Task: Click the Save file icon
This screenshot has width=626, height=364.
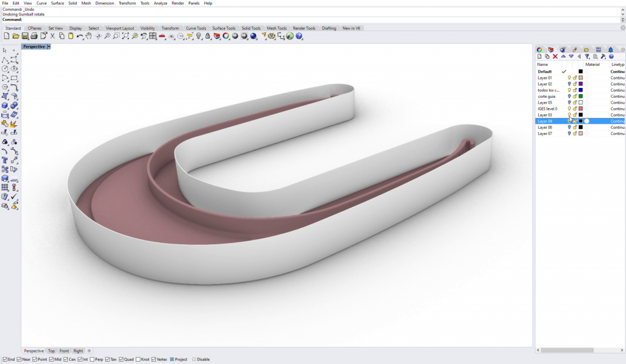Action: click(x=25, y=37)
